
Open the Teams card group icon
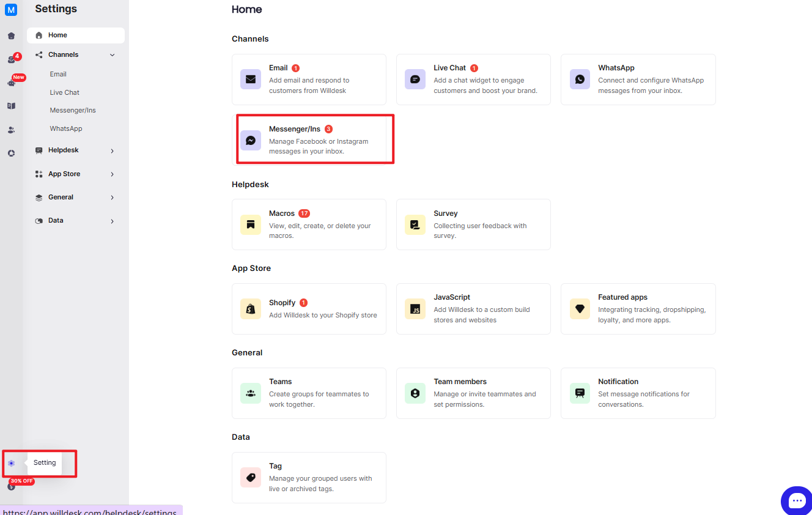251,393
